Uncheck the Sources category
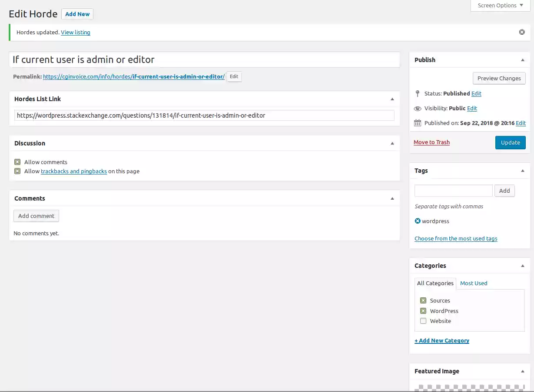 pyautogui.click(x=423, y=300)
